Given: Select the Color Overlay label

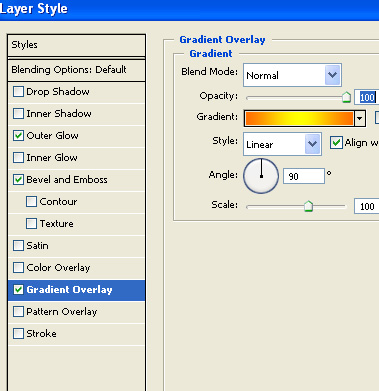Looking at the screenshot, I should click(x=58, y=268).
